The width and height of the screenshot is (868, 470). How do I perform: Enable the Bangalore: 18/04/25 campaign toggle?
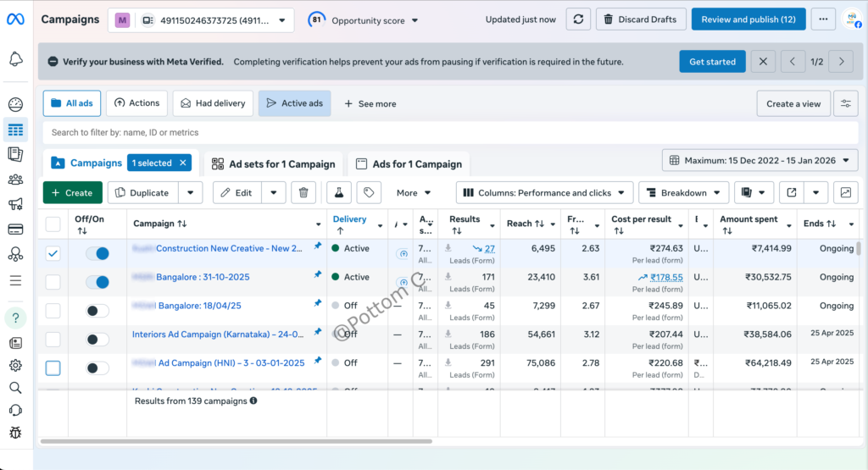click(97, 311)
